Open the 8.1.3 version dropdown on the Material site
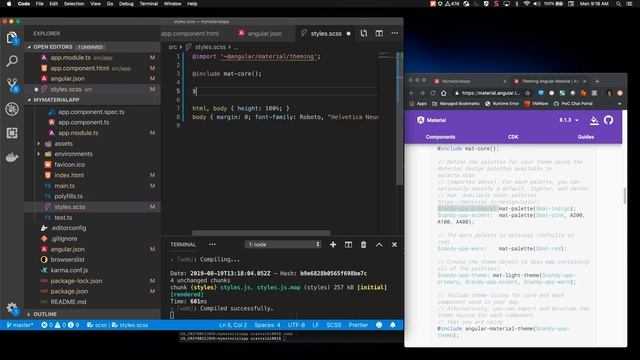The image size is (640, 360). [x=569, y=120]
